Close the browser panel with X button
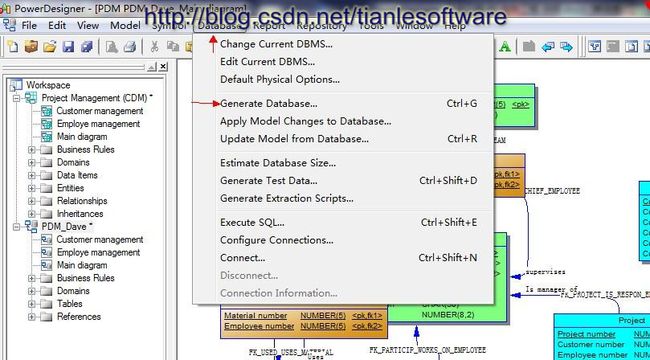650x360 pixels. click(x=163, y=66)
